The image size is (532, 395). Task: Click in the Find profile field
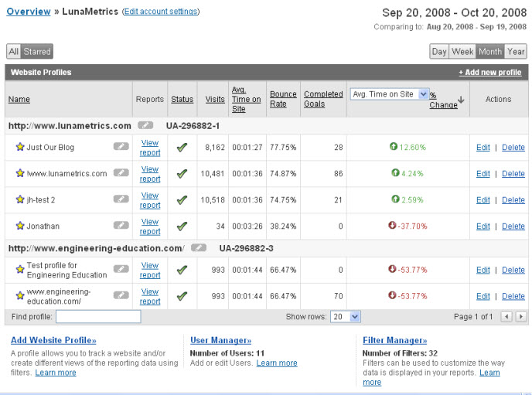point(98,317)
